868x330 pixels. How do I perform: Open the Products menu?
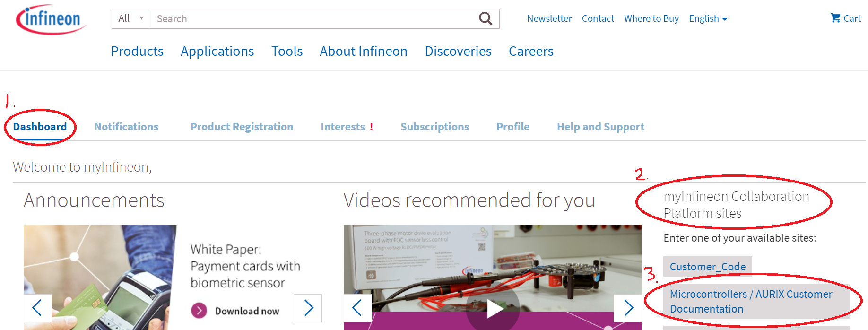[137, 51]
